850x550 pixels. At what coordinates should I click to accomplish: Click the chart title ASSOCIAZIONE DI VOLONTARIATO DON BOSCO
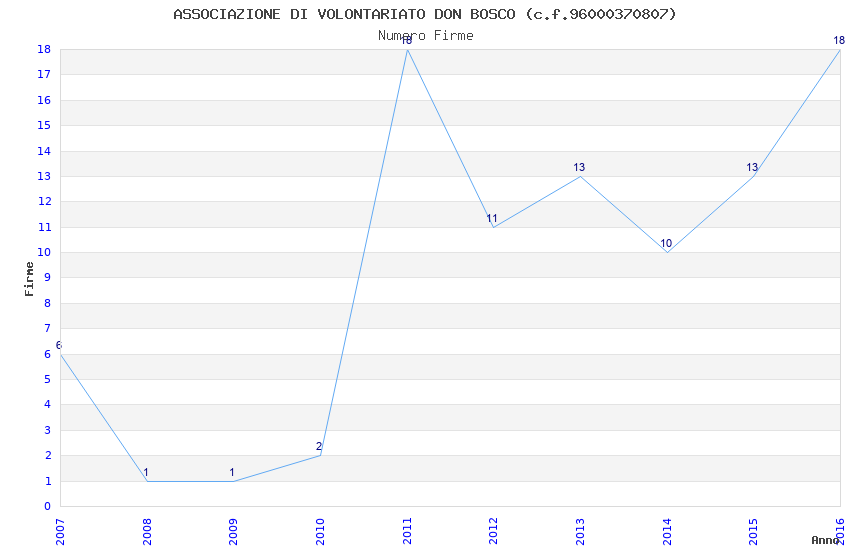(425, 14)
